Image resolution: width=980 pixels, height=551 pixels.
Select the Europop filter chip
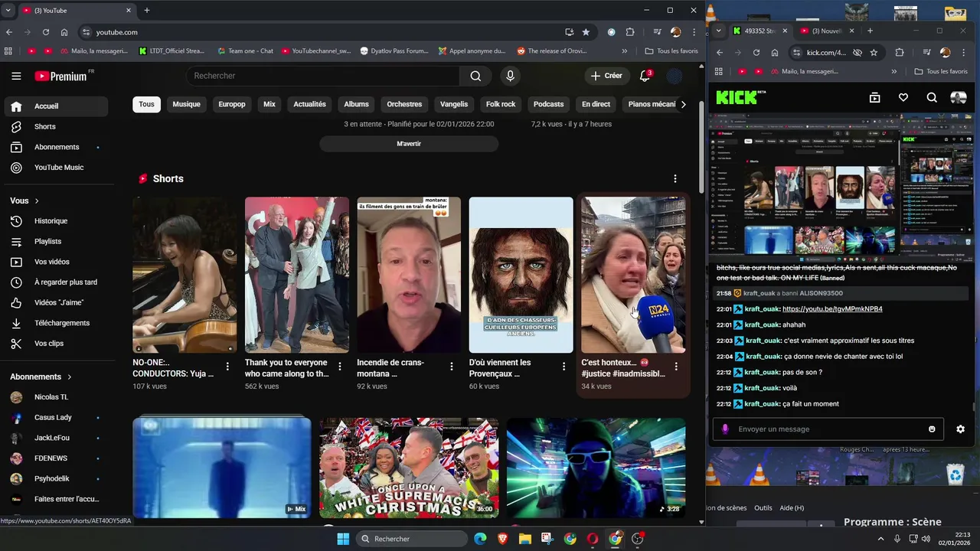pos(232,104)
